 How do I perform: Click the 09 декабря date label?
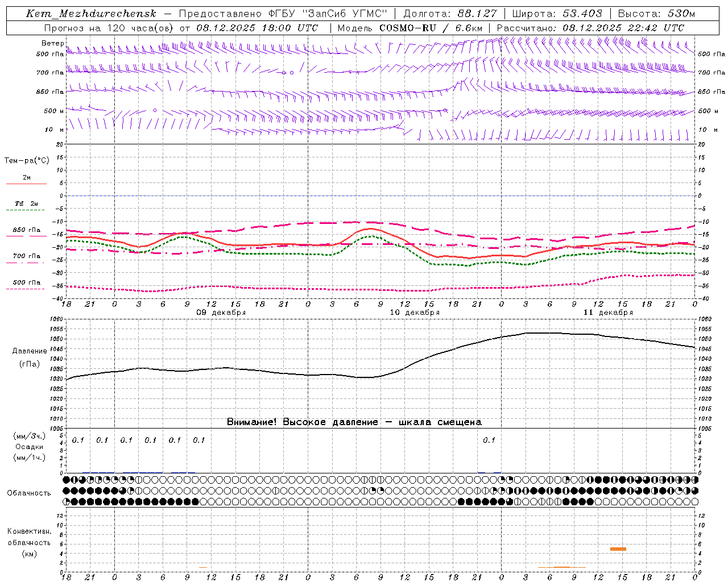[x=221, y=313]
